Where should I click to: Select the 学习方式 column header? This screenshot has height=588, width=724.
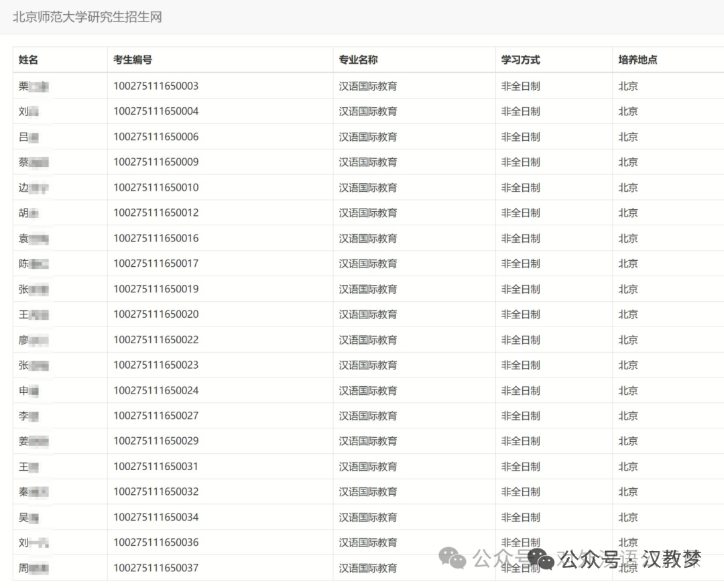coord(520,60)
